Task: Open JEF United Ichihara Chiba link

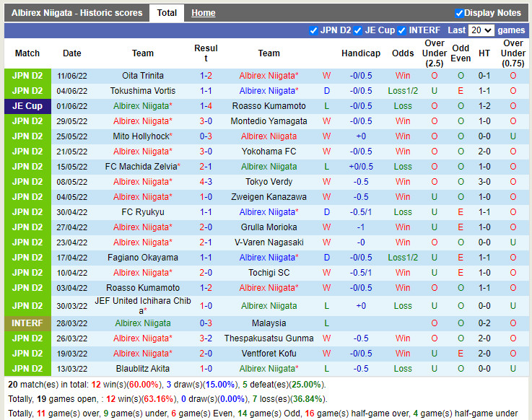Action: pos(143,305)
